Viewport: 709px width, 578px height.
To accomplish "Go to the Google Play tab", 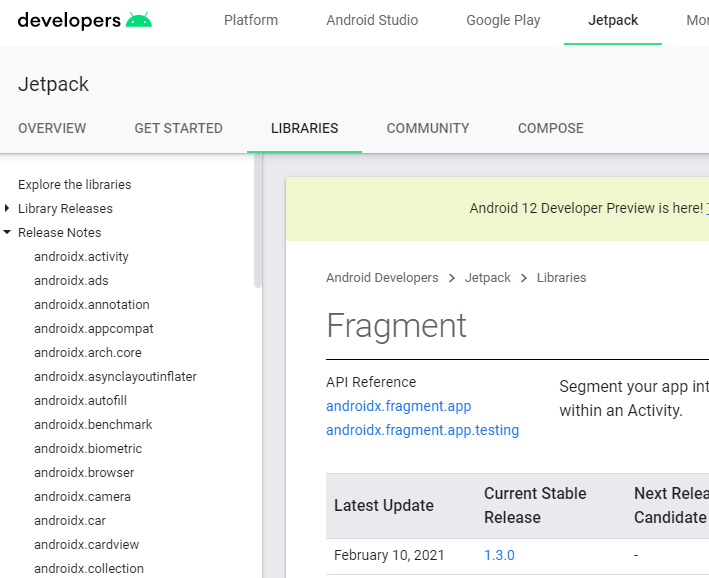I will point(503,20).
